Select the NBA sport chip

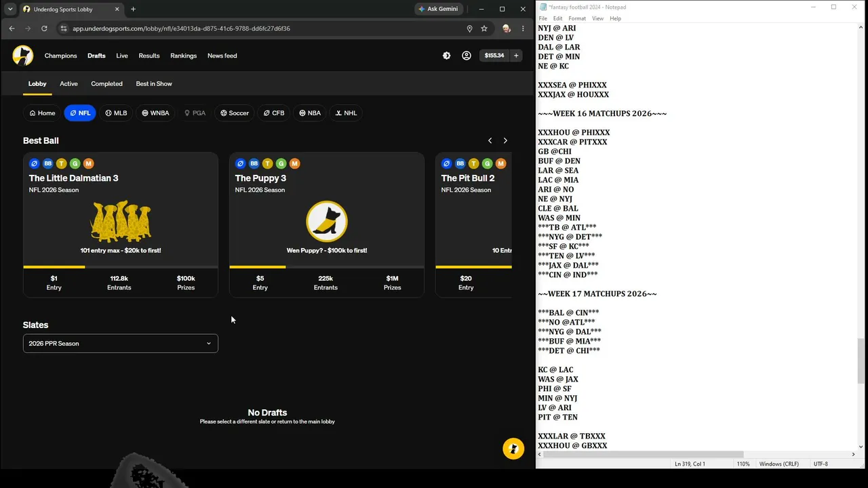tap(310, 113)
